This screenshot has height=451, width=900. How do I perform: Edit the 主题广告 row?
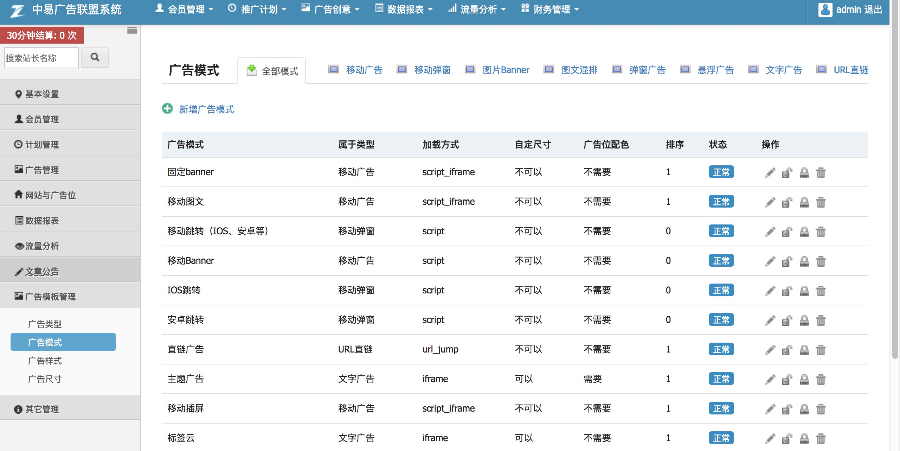pos(770,379)
